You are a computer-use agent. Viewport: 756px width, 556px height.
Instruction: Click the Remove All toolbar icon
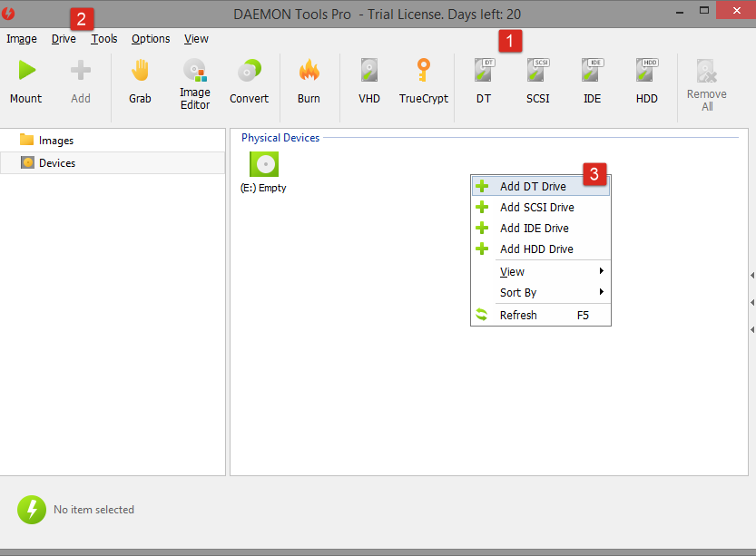pyautogui.click(x=707, y=72)
